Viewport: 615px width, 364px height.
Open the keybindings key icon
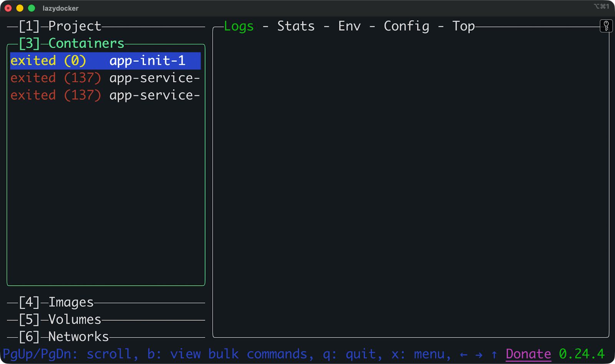point(606,26)
